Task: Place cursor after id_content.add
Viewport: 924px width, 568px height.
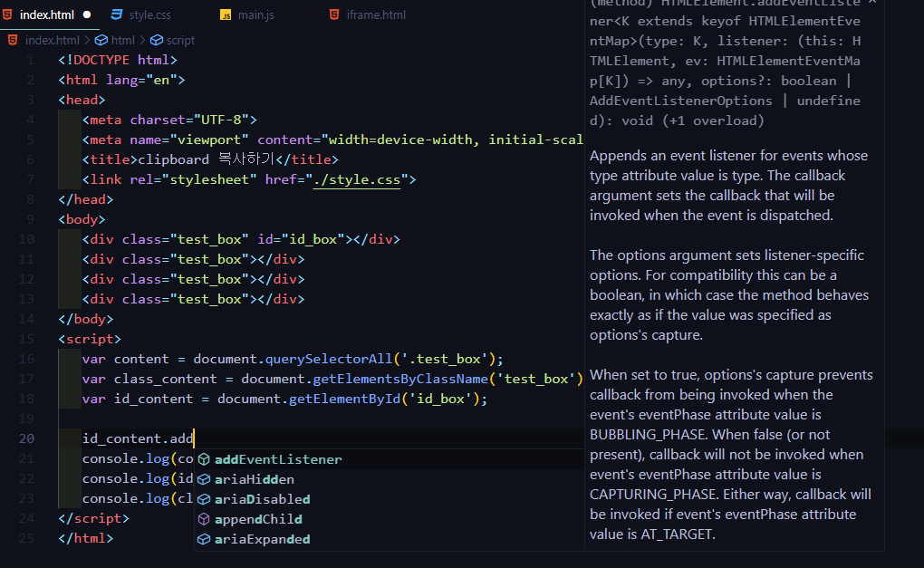Action: coord(194,438)
